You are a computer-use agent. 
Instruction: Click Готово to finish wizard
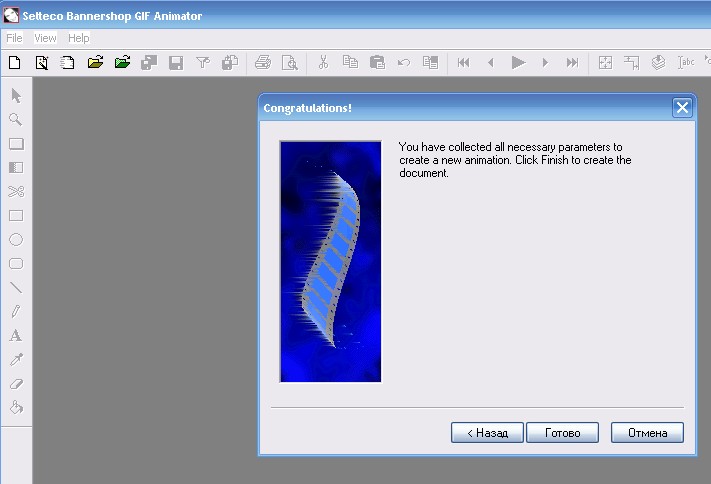pyautogui.click(x=562, y=433)
